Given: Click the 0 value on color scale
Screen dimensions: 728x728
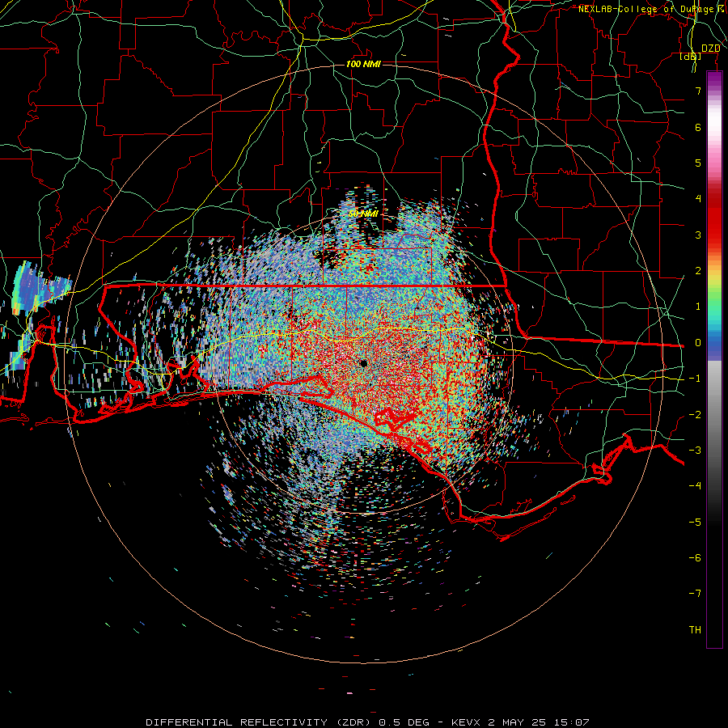Looking at the screenshot, I should [698, 343].
